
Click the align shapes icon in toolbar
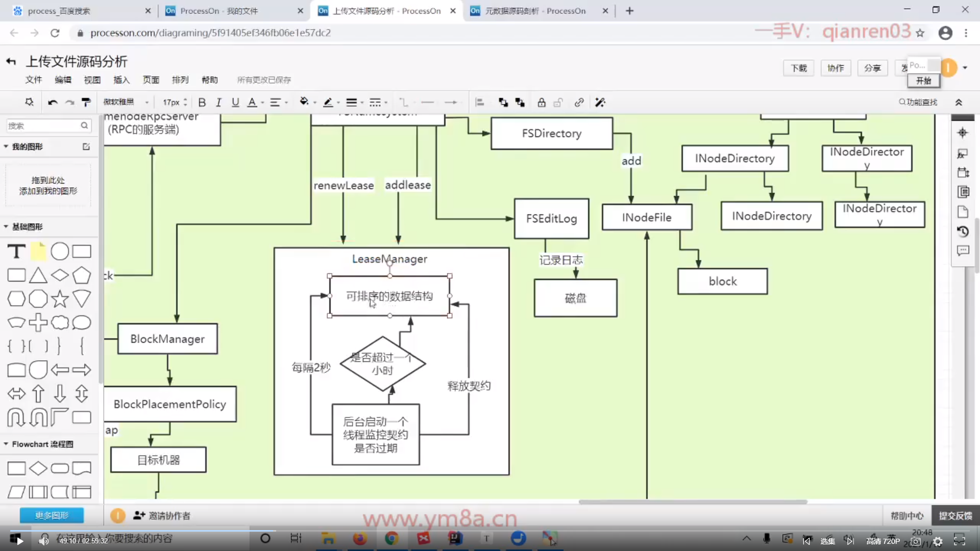coord(480,103)
